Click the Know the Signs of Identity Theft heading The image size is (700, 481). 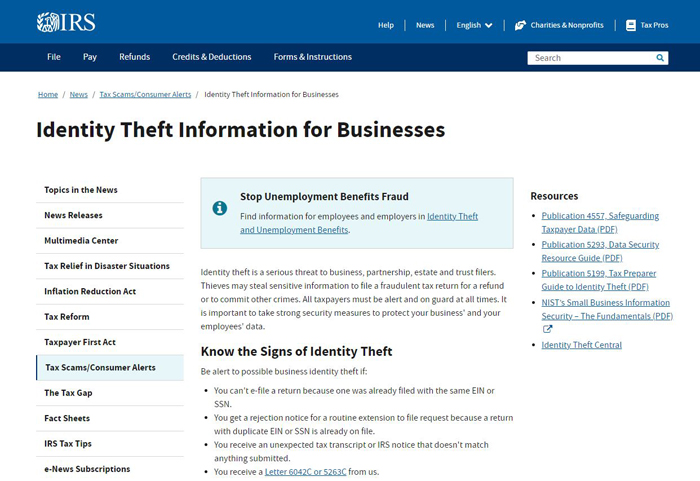tap(296, 351)
